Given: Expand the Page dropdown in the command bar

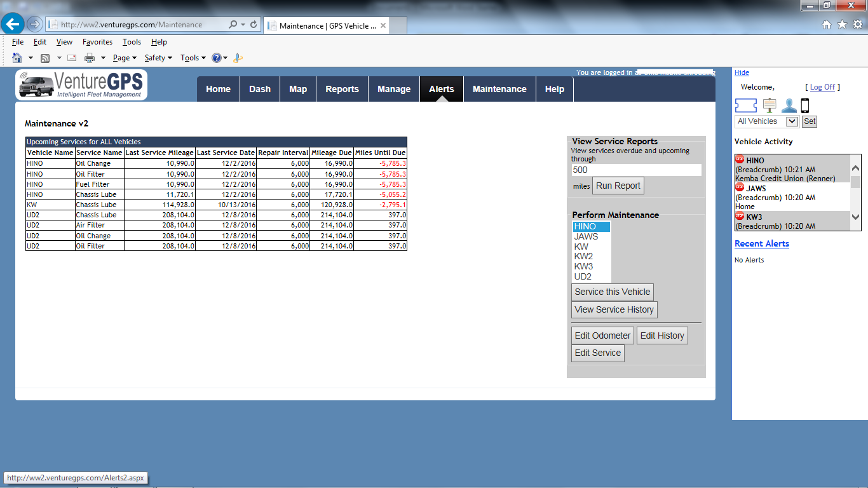Looking at the screenshot, I should (125, 58).
